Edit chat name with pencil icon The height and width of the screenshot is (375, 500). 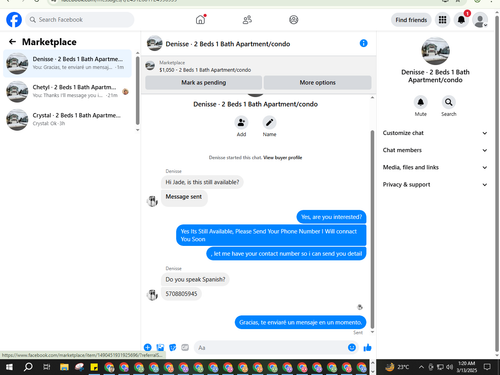point(269,123)
